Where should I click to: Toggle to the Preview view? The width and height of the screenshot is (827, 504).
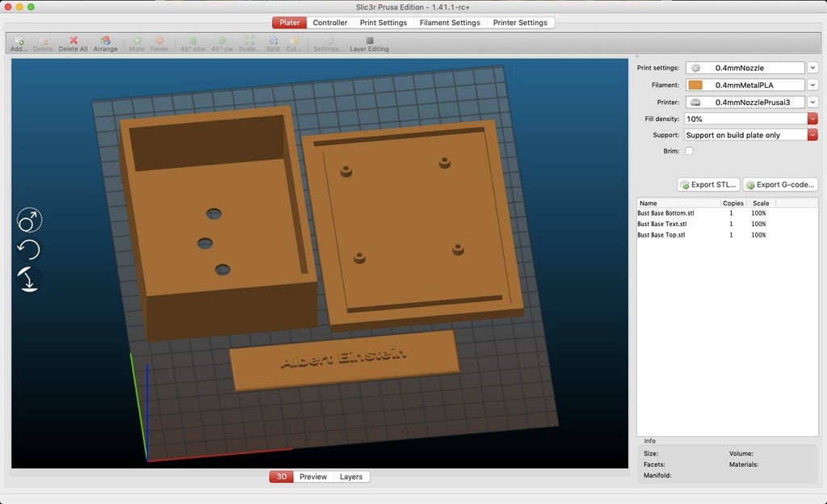point(313,477)
